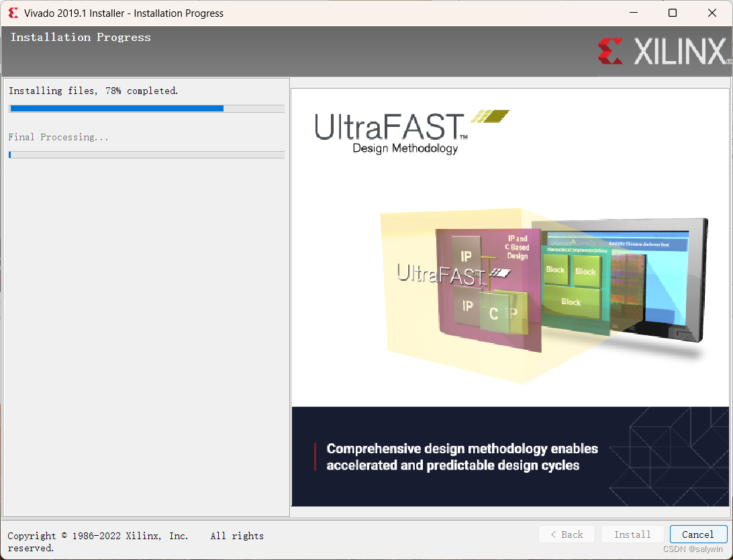Click the XILINX logo in header
Screen dimensions: 733x560
664,51
